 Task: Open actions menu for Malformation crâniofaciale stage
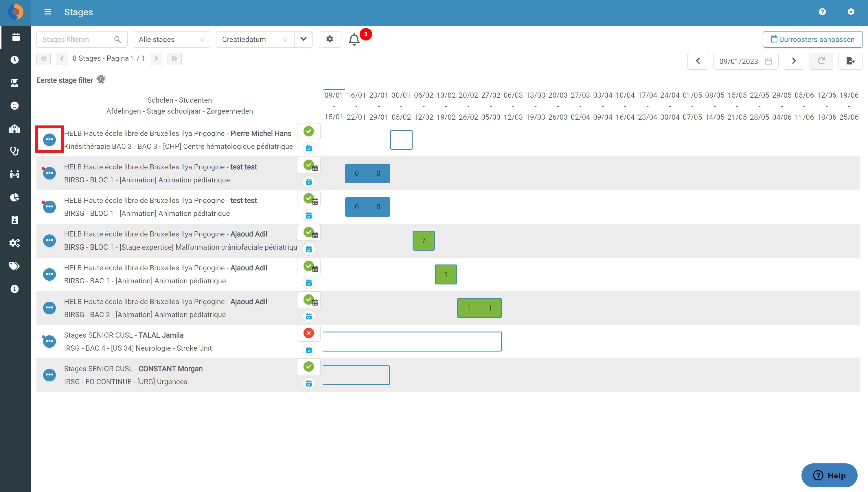pos(49,240)
